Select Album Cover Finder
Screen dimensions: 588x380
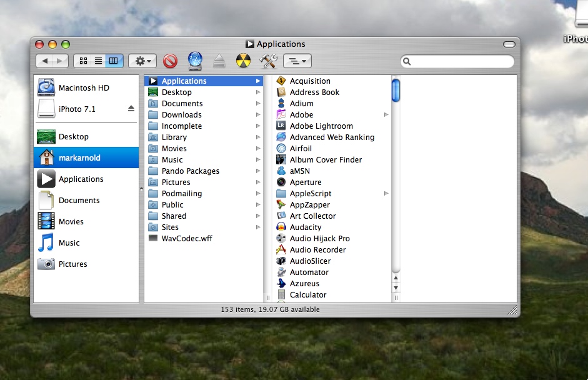coord(332,160)
